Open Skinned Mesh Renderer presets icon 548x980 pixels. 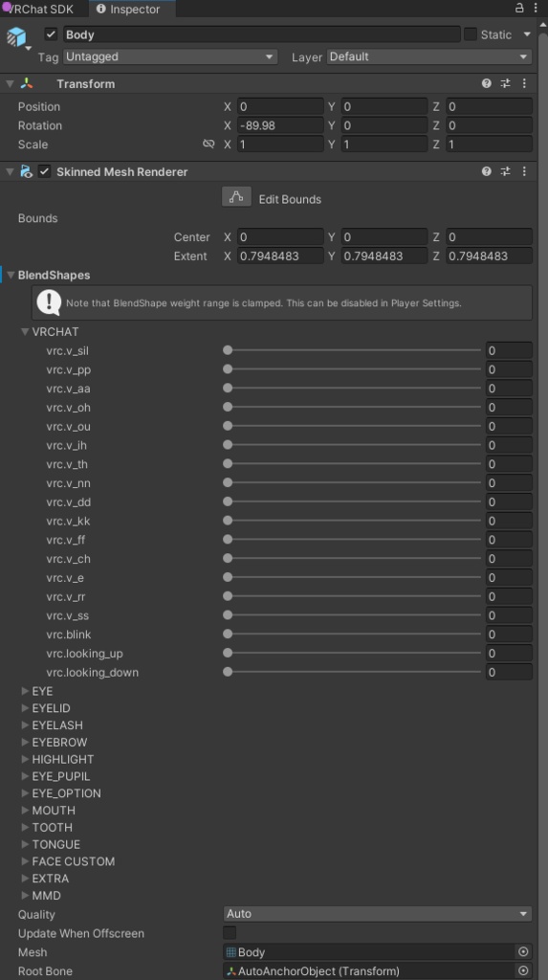[x=506, y=171]
